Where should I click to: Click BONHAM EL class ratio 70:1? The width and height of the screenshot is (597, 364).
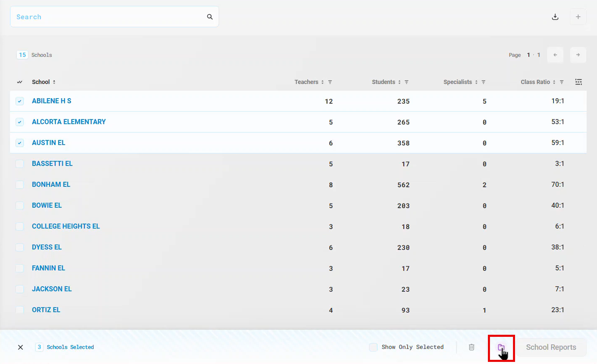click(558, 184)
